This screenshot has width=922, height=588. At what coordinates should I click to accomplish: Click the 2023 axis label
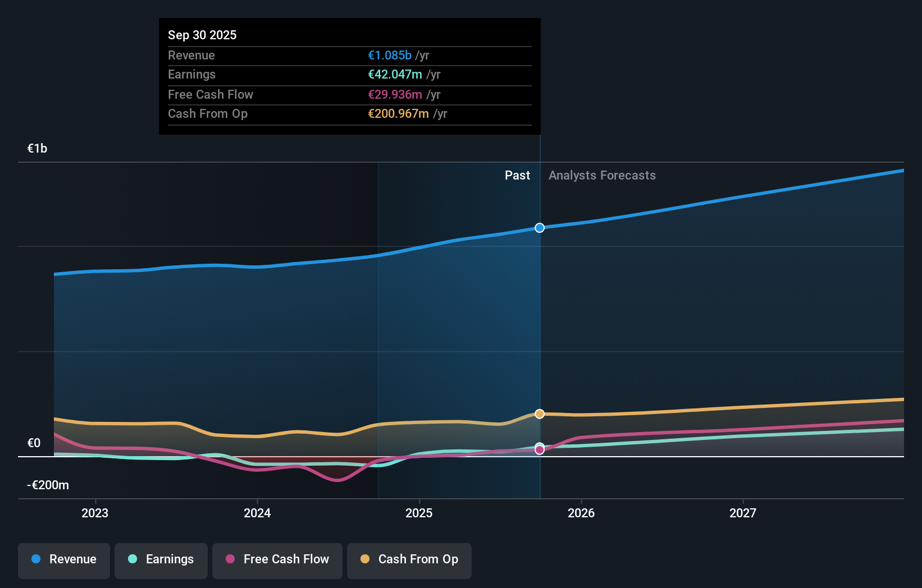click(x=95, y=513)
